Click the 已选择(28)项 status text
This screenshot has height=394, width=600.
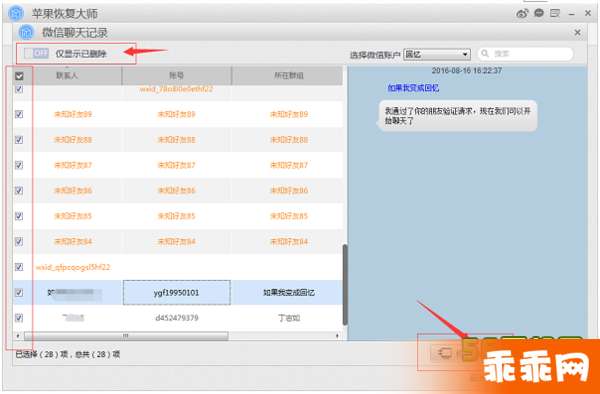click(67, 354)
